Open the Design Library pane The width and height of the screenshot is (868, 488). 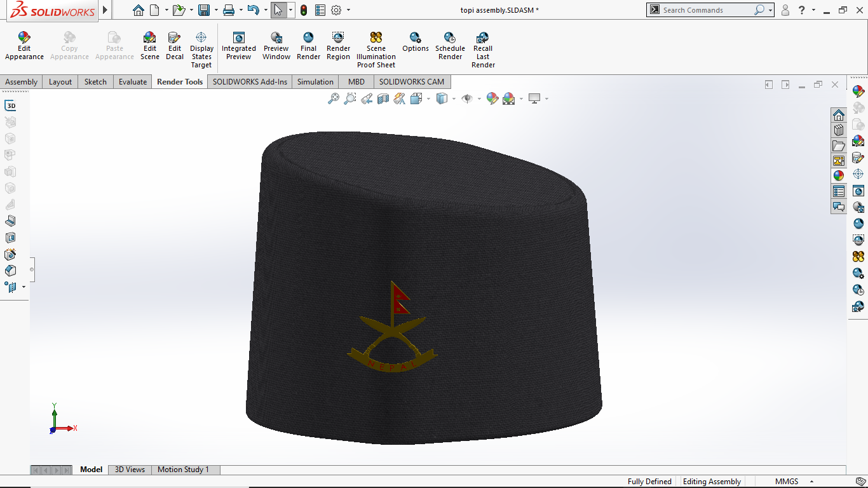(x=839, y=130)
